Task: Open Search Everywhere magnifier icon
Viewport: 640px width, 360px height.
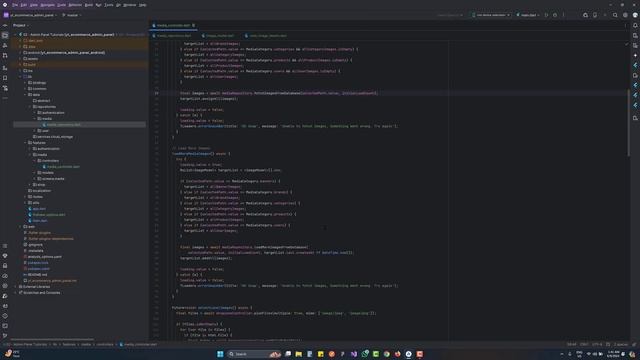Action: click(x=615, y=15)
